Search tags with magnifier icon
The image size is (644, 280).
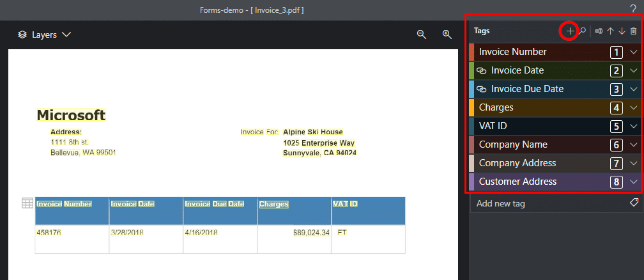click(x=583, y=31)
